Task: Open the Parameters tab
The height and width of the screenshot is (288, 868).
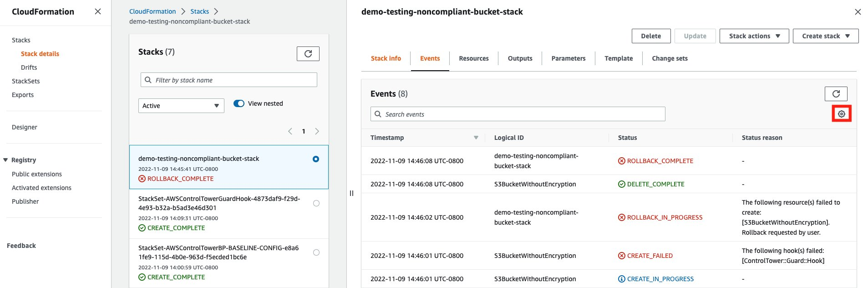Action: pyautogui.click(x=569, y=58)
